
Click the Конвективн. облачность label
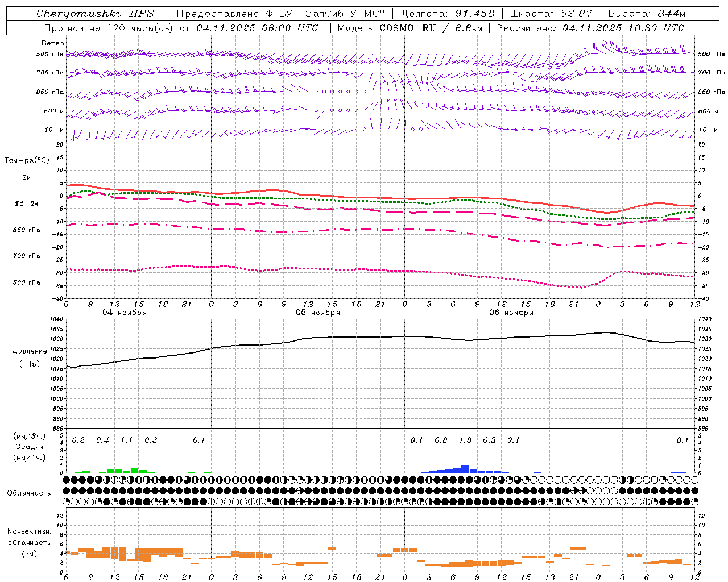(29, 537)
